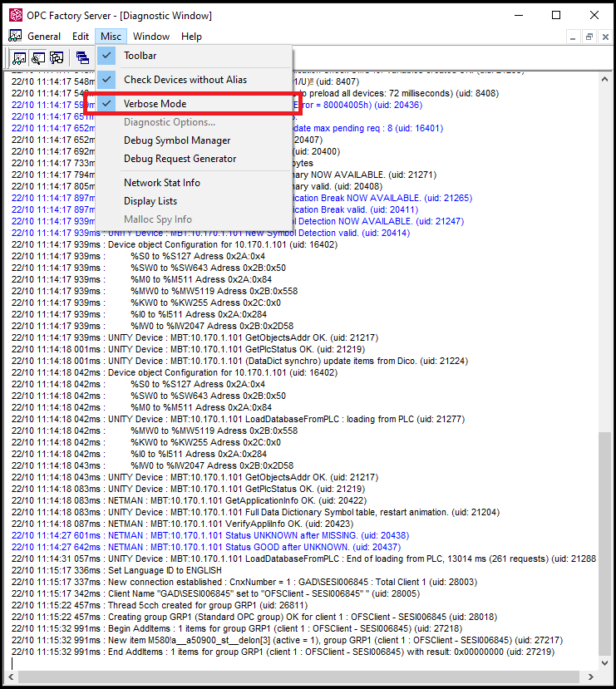Click log line 'End of loading from PLC, 13014 ms'
Screen dimensions: 616x689
[x=303, y=559]
